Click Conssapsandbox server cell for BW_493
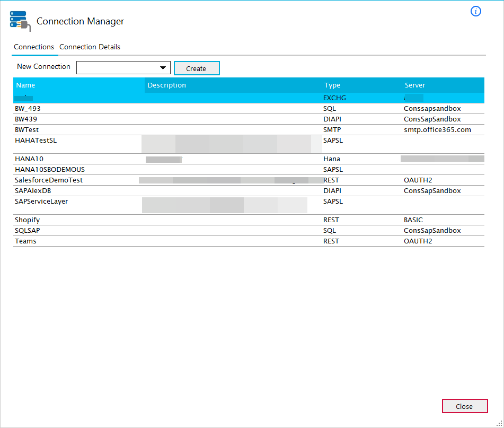 click(432, 109)
